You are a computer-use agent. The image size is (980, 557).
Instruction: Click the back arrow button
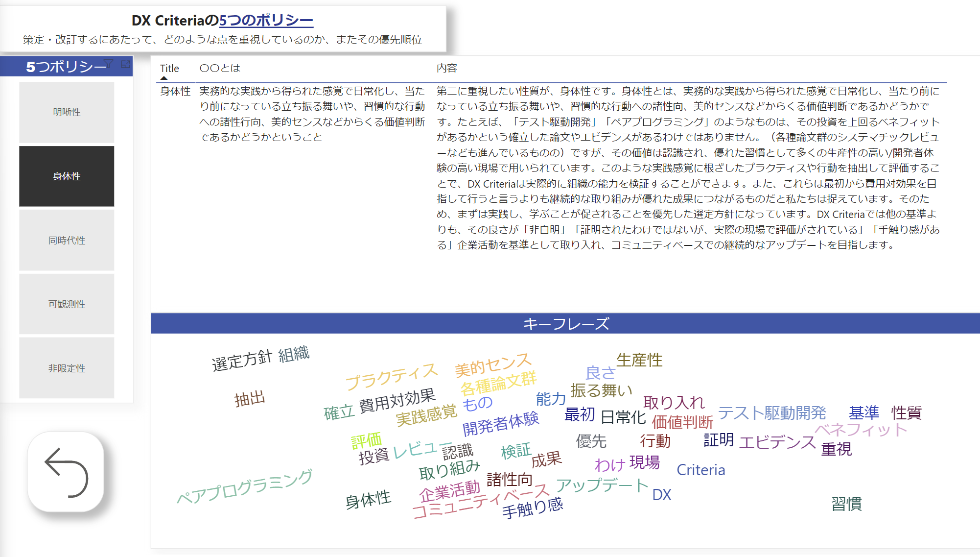pos(66,472)
